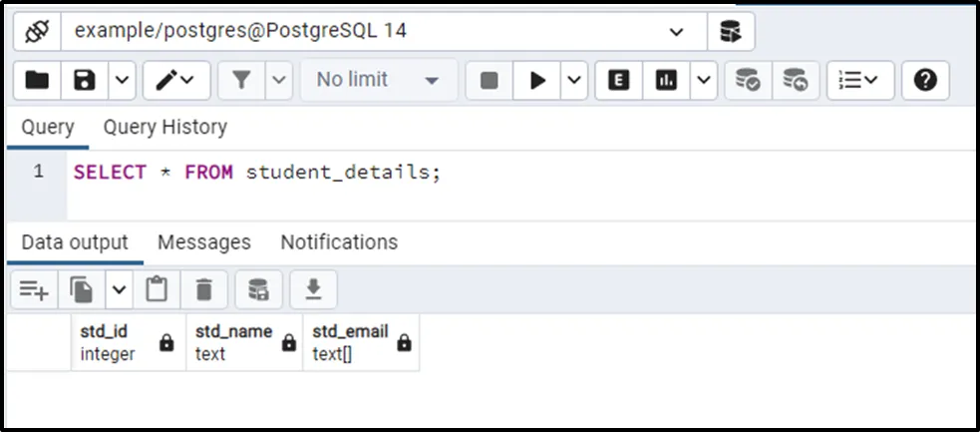Click the connection status icon

[x=37, y=31]
